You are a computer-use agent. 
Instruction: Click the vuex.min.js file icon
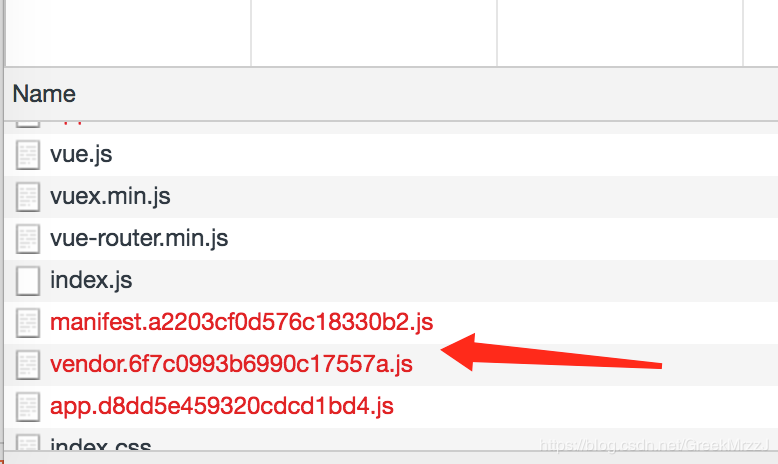click(x=28, y=197)
